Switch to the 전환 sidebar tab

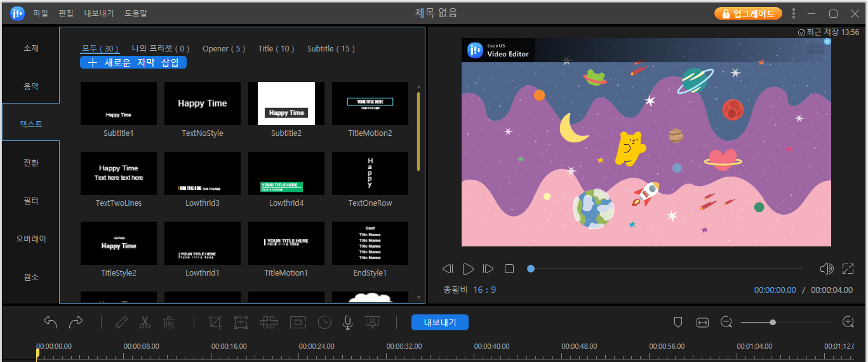coord(31,163)
